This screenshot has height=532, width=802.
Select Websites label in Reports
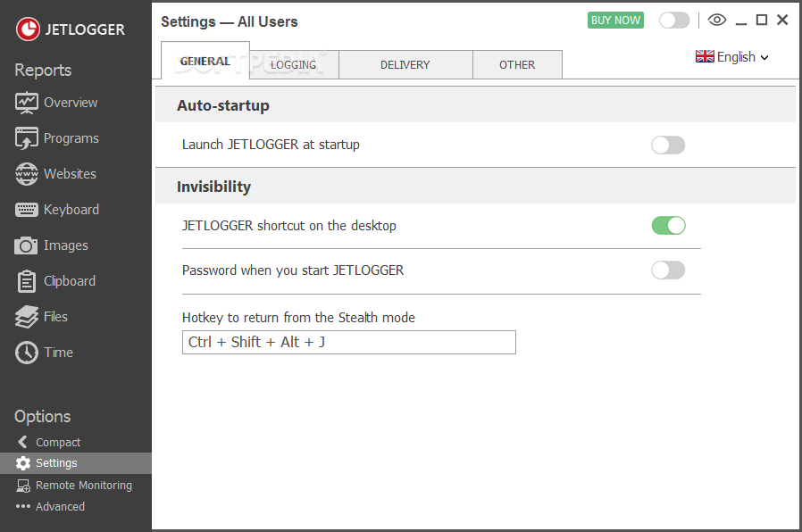coord(70,174)
